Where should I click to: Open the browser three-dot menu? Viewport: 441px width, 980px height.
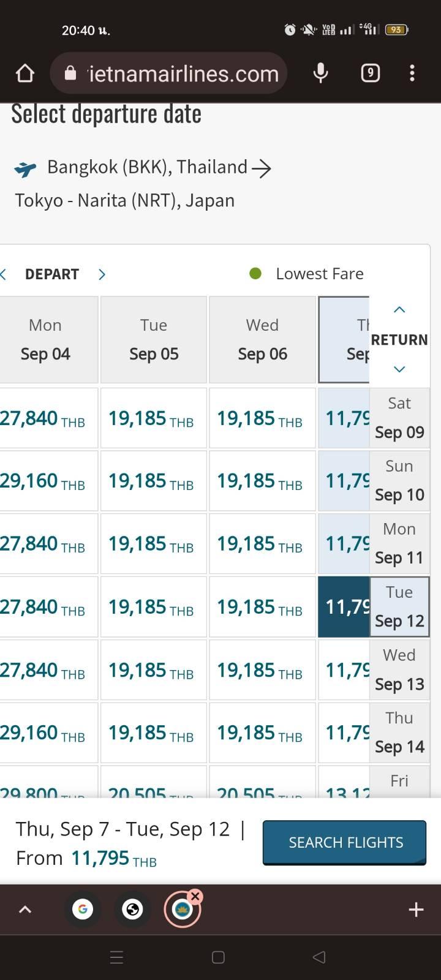click(412, 73)
